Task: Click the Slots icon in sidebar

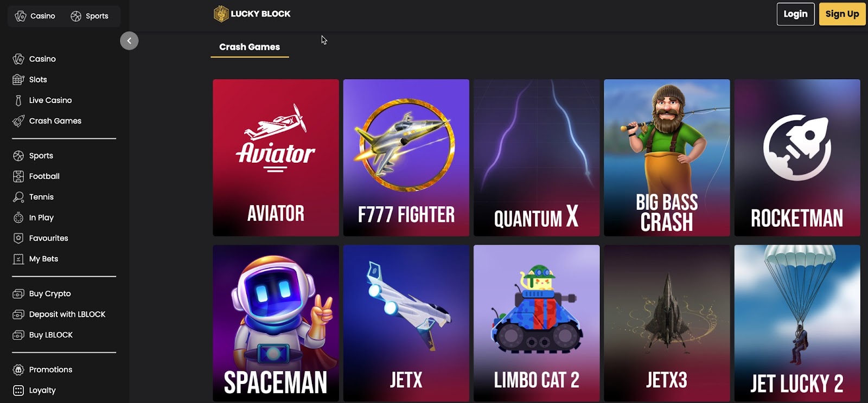Action: (x=18, y=80)
